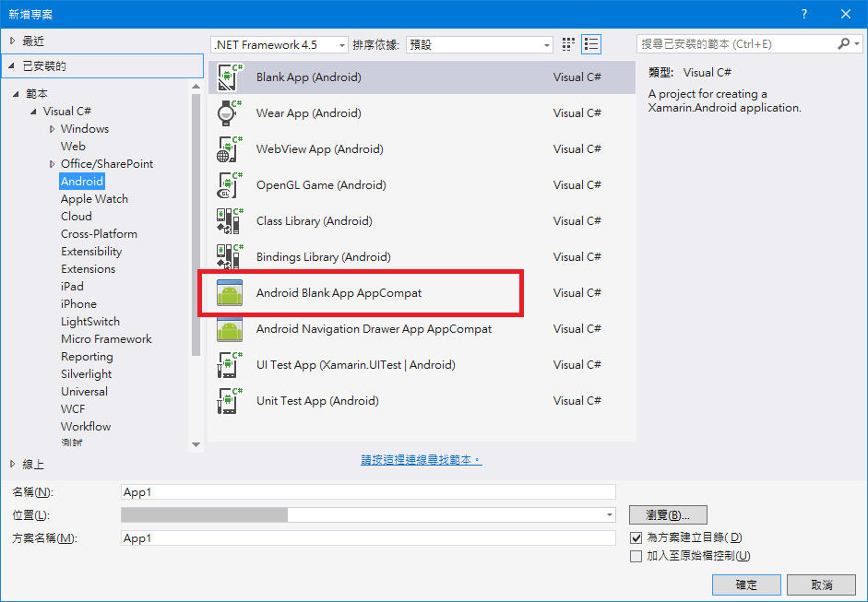Collapse the 已安裝的 section
The image size is (868, 602).
pos(12,66)
